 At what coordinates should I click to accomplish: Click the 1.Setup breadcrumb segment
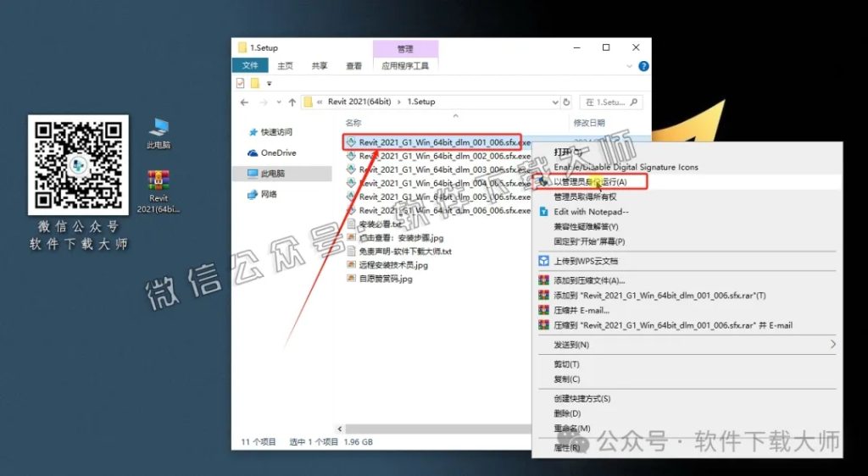421,102
